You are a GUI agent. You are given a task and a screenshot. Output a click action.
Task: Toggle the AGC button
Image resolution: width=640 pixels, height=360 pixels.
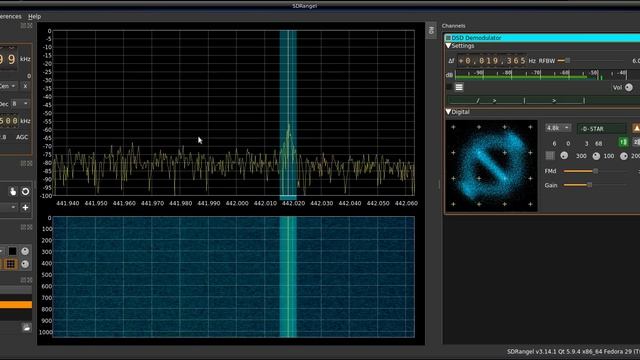tap(22, 137)
